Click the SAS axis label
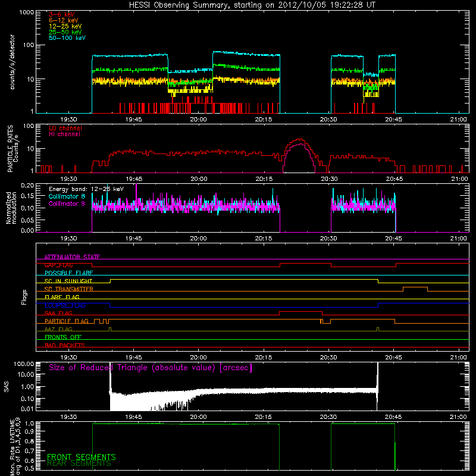Screen dimensions: 476x476 point(7,387)
